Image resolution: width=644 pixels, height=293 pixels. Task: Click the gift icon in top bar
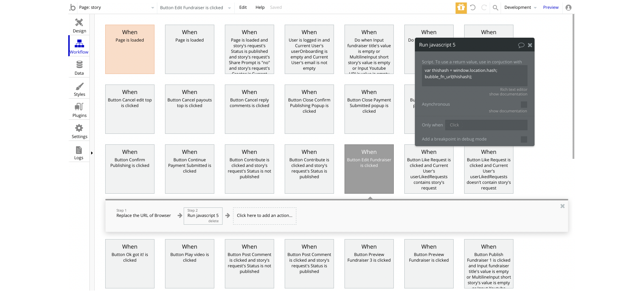461,7
